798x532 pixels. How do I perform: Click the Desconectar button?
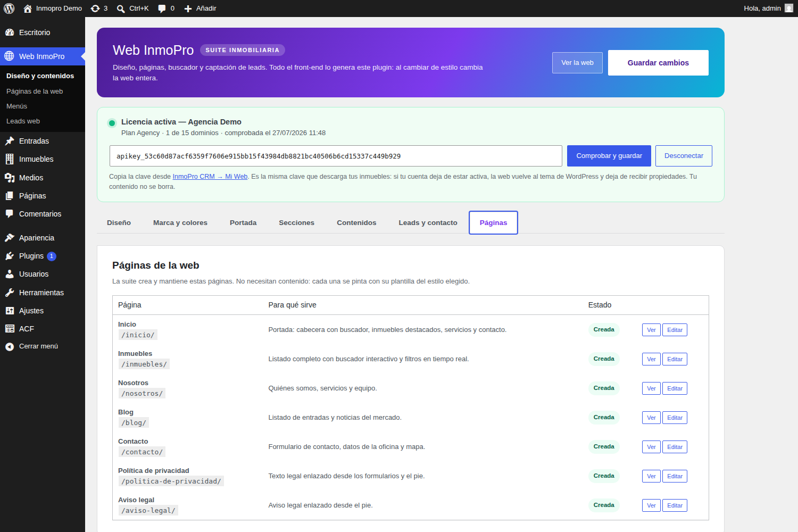tap(684, 156)
